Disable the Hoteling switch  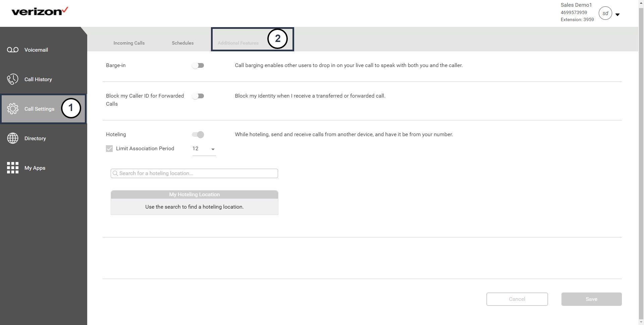(198, 134)
